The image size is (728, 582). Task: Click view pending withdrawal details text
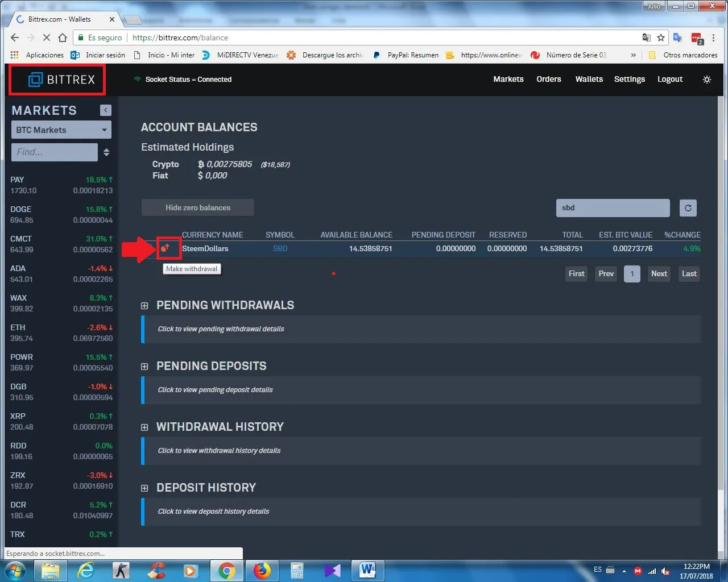(221, 329)
